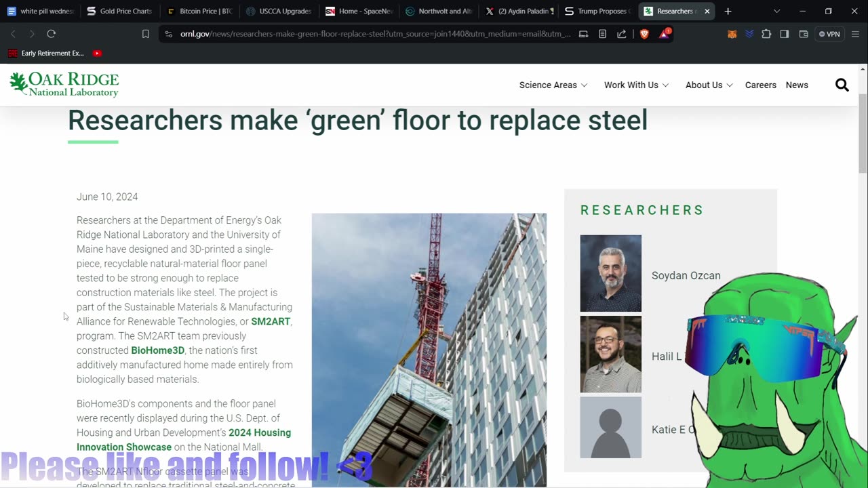The image size is (868, 488).
Task: Open the blue chevrons extension icon
Action: tap(749, 34)
